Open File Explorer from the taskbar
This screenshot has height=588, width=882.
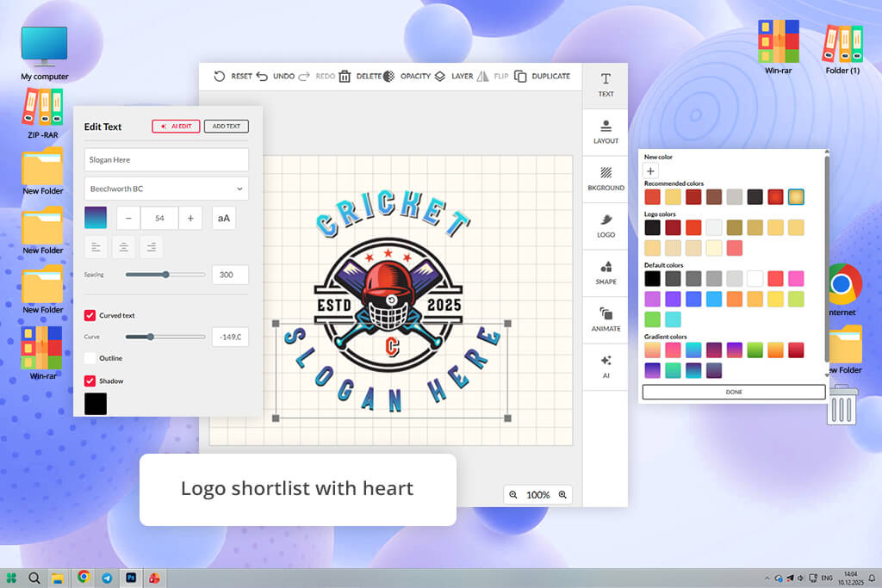pos(57,578)
